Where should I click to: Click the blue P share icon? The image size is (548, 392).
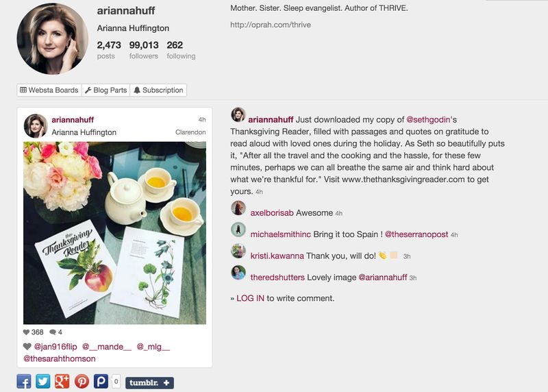pos(101,382)
